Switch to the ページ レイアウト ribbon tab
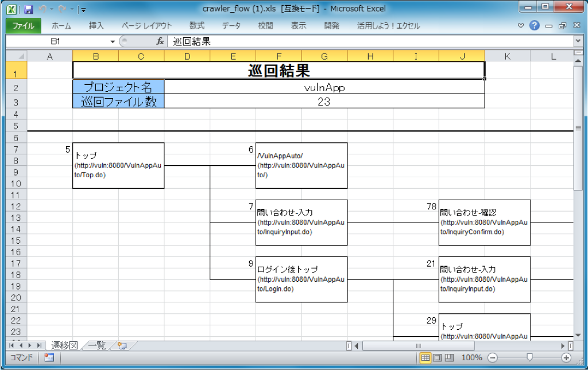 pos(146,26)
